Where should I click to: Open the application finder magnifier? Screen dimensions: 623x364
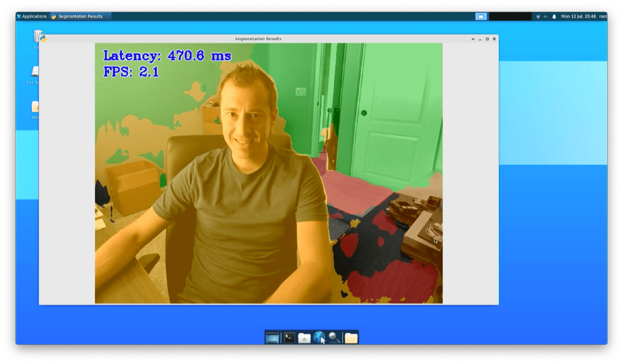coord(334,338)
